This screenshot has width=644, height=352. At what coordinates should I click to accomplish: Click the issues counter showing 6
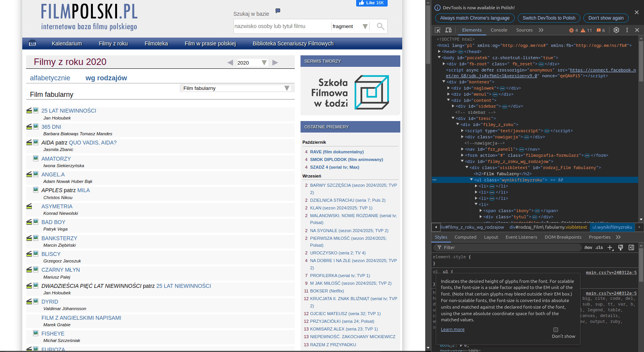coord(601,30)
